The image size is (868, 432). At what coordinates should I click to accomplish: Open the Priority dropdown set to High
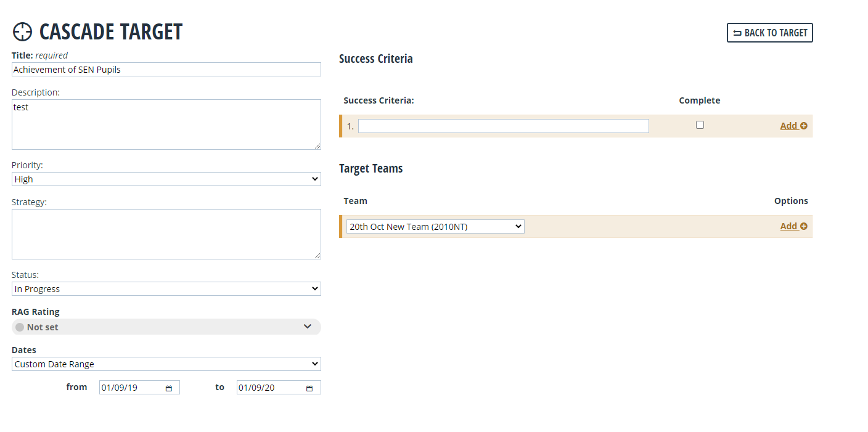coord(166,179)
